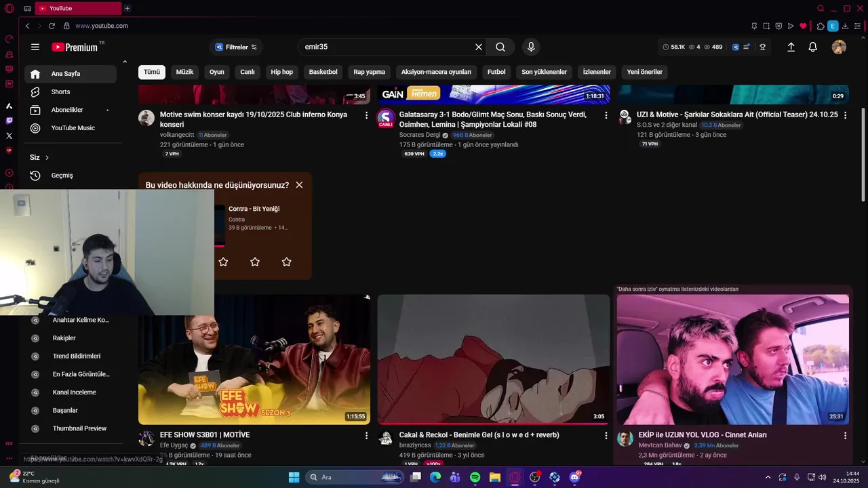
Task: Expand the Siz section chevron
Action: (47, 157)
